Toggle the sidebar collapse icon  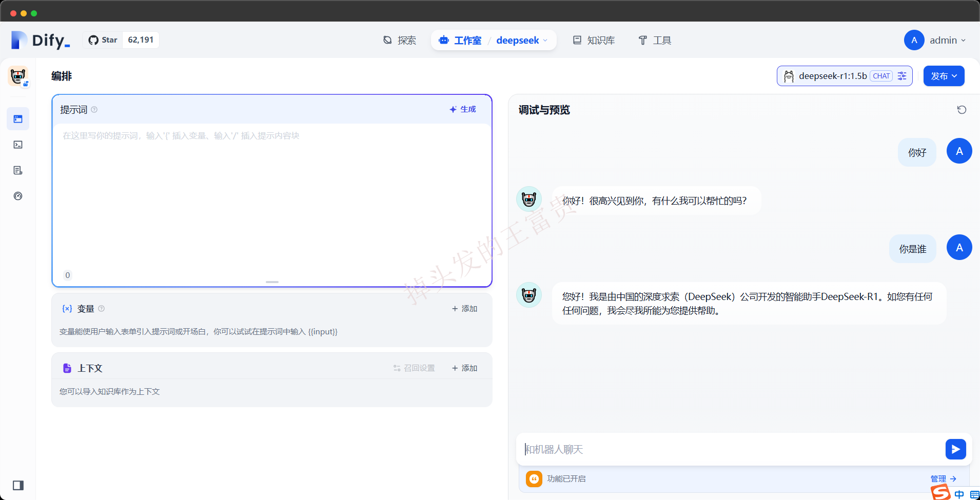pyautogui.click(x=18, y=485)
